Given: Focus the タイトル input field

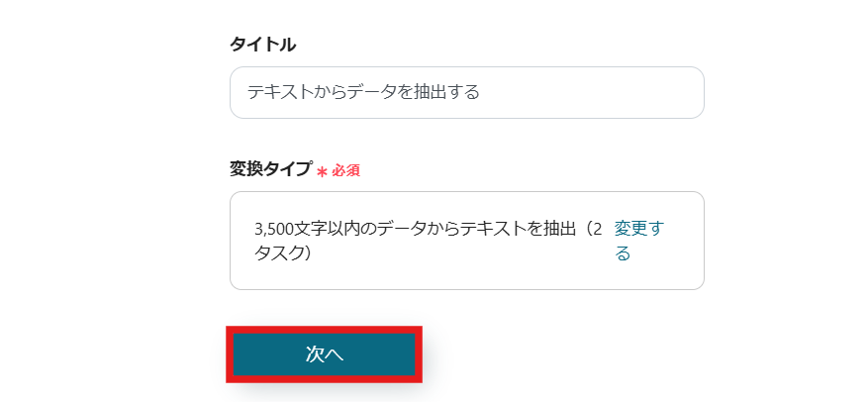Looking at the screenshot, I should 466,93.
